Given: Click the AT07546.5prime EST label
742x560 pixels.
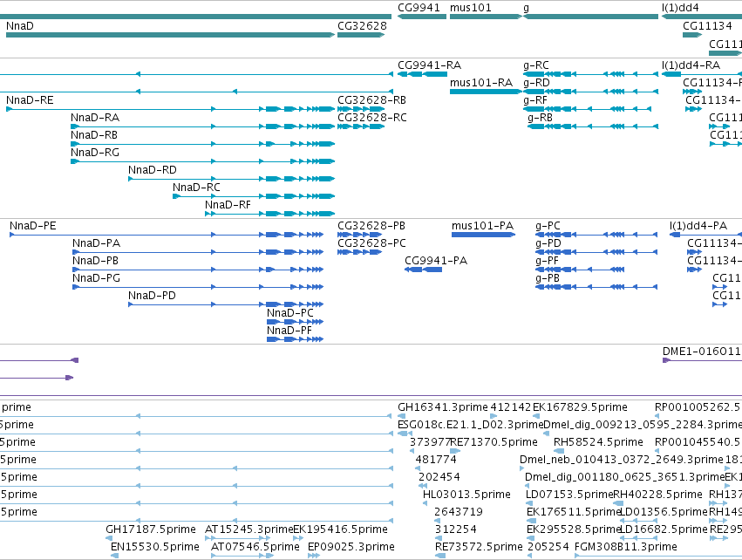Looking at the screenshot, I should coord(255,547).
